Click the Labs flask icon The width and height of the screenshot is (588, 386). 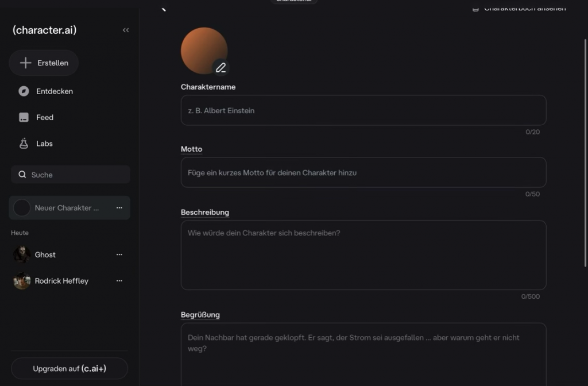point(24,144)
